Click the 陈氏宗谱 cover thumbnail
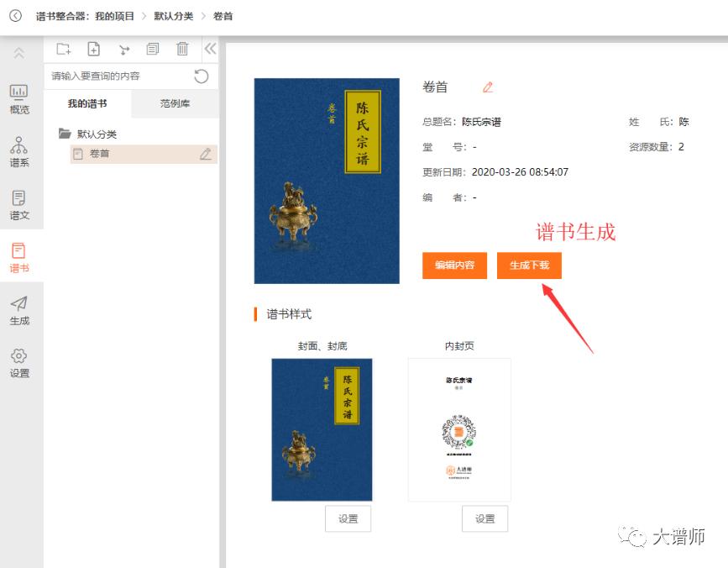Viewport: 728px width, 568px height. tap(327, 180)
